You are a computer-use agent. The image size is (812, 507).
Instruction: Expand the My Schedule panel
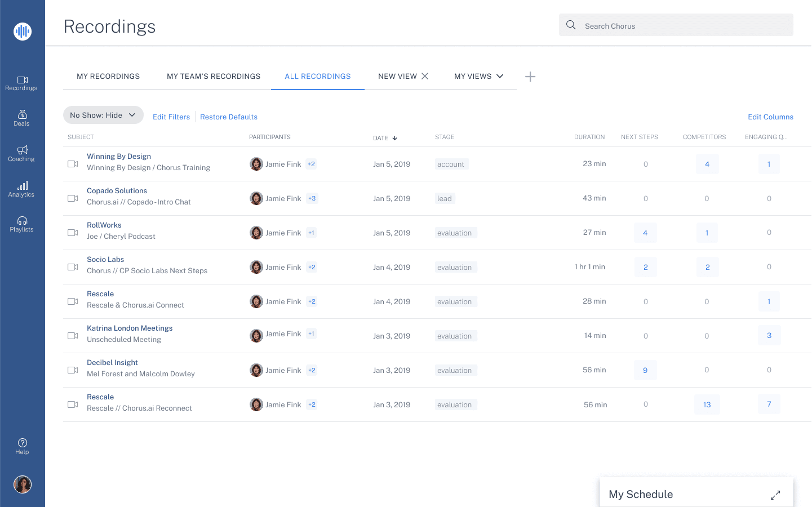coord(775,495)
